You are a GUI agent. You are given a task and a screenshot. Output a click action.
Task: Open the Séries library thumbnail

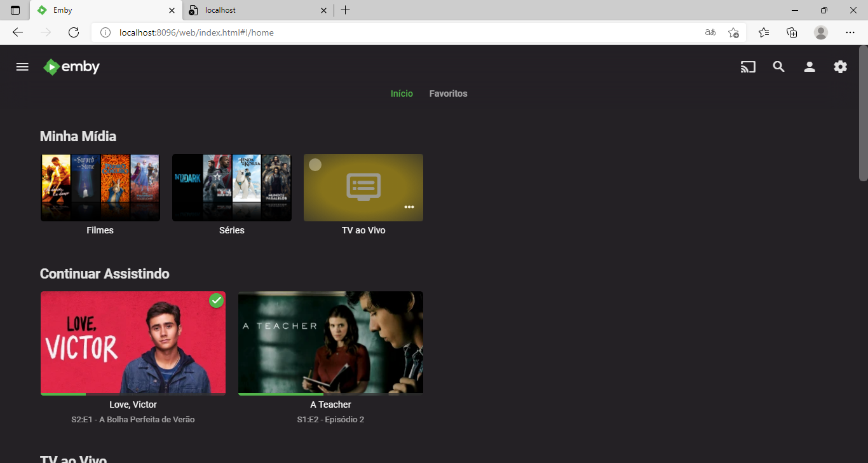pyautogui.click(x=232, y=188)
